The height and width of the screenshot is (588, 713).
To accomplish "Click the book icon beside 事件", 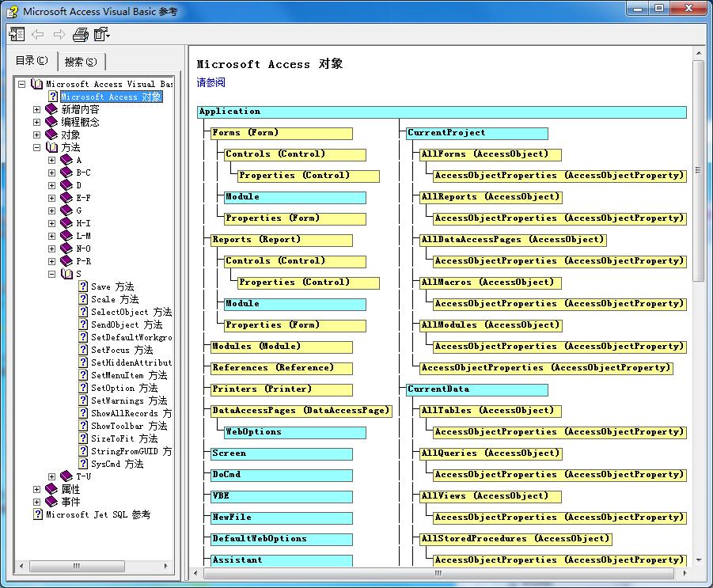I will coord(51,502).
